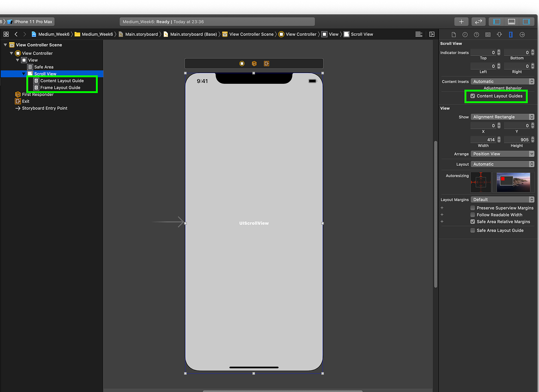
Task: Click the Exit icon above the scene
Action: coord(266,63)
